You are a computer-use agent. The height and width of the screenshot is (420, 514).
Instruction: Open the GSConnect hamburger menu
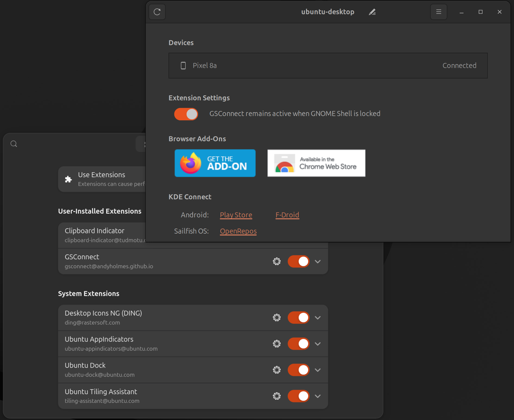[x=439, y=12]
